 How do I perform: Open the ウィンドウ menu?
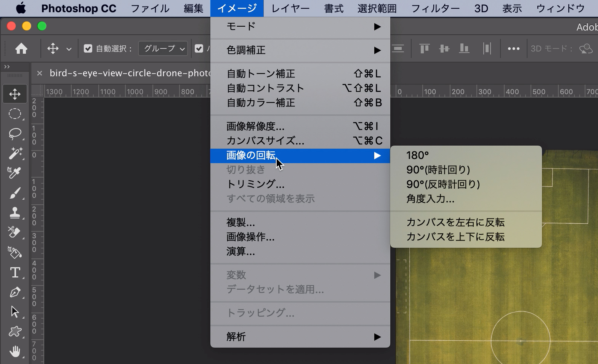pos(561,8)
